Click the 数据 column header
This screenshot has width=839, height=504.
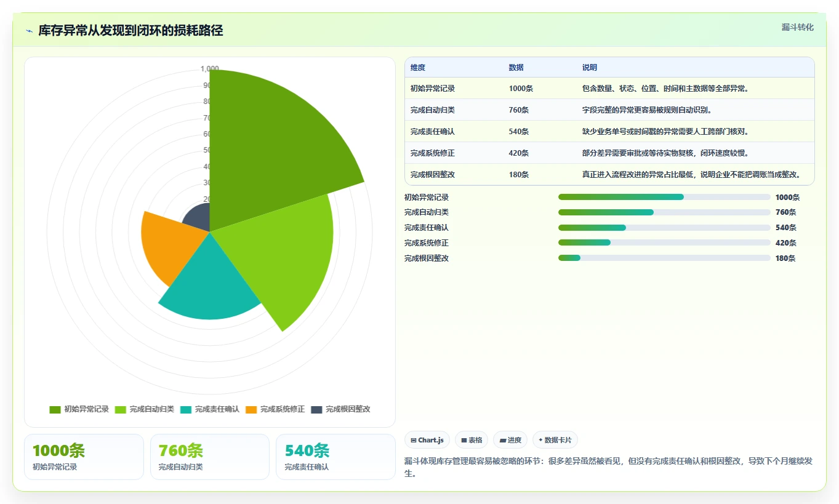516,68
